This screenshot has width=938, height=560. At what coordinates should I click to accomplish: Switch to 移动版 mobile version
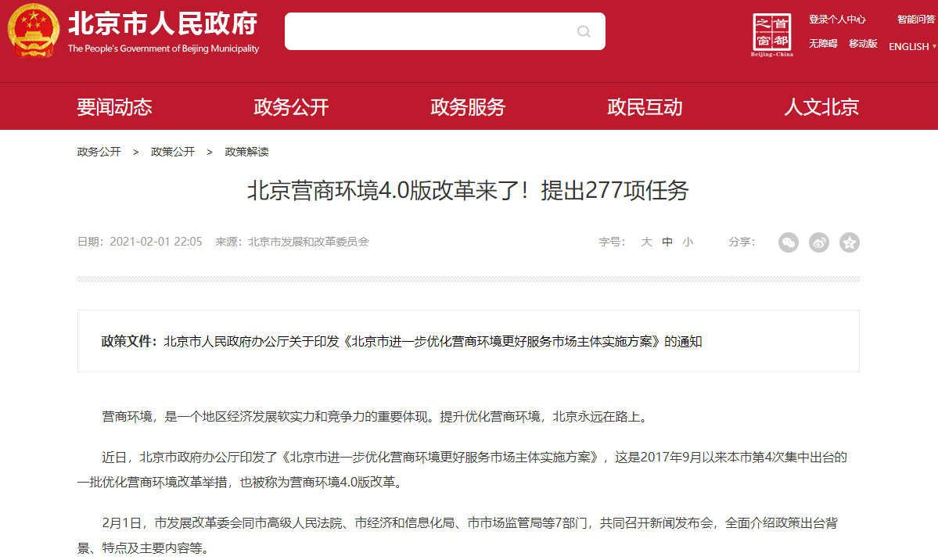tap(863, 43)
